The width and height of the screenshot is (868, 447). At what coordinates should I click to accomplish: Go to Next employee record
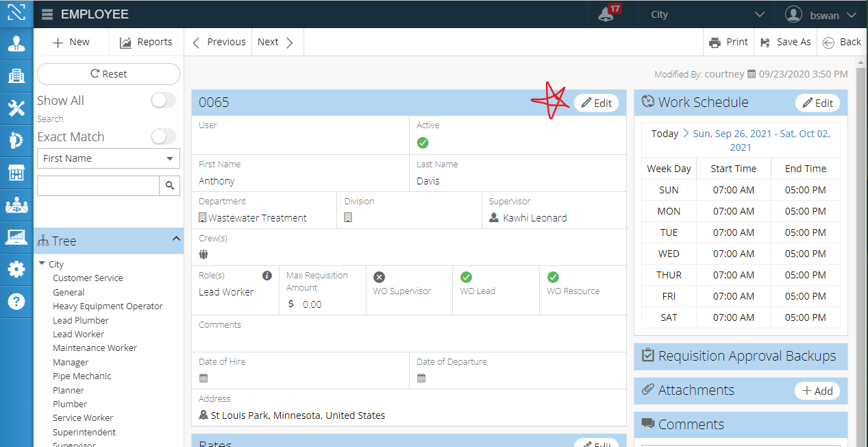point(275,42)
